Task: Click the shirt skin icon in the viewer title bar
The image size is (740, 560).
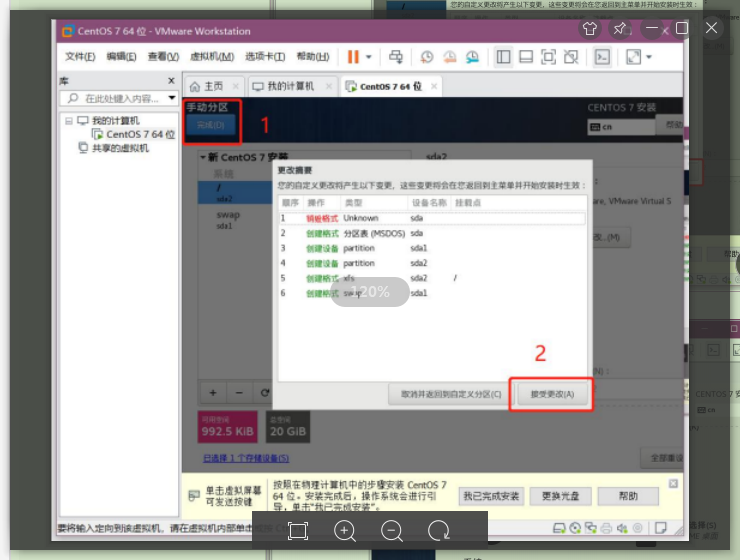Action: pyautogui.click(x=589, y=29)
